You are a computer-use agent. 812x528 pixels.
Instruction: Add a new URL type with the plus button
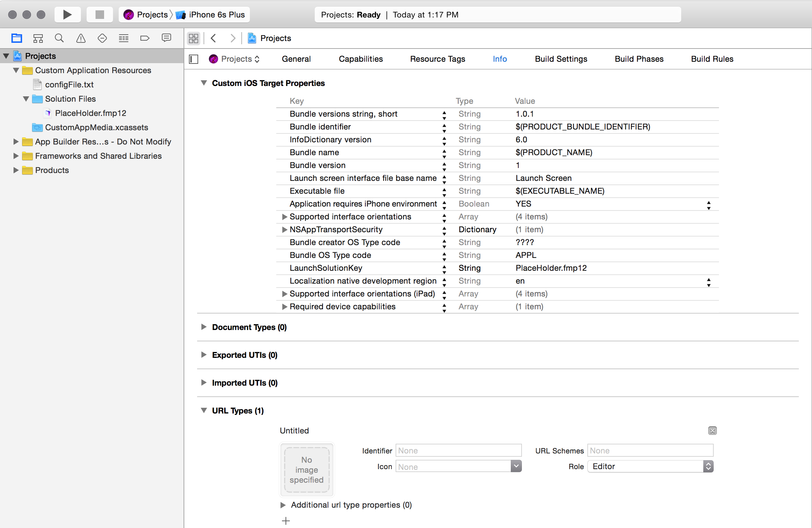[286, 521]
